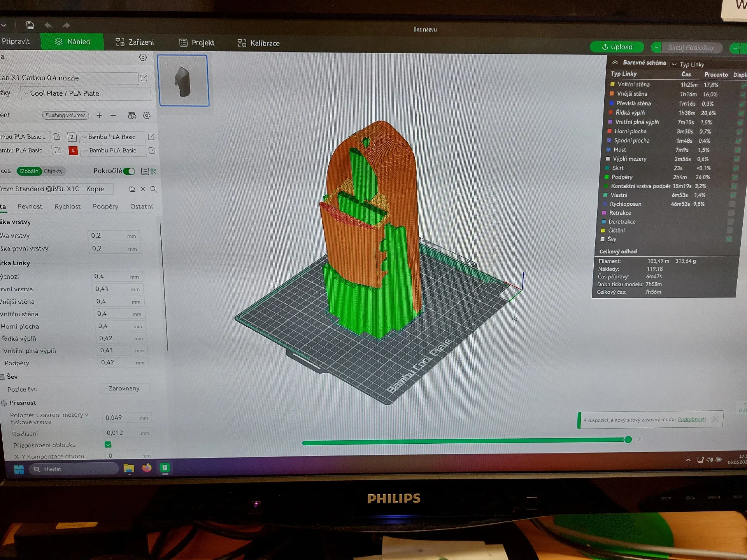Click the settings list icon beside Pokročilé
Image resolution: width=747 pixels, height=560 pixels.
point(145,171)
